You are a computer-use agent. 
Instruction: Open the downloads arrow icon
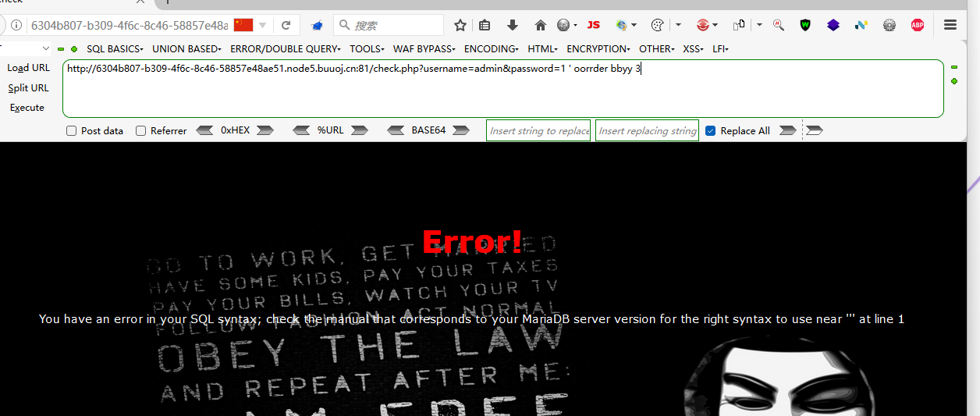(513, 25)
